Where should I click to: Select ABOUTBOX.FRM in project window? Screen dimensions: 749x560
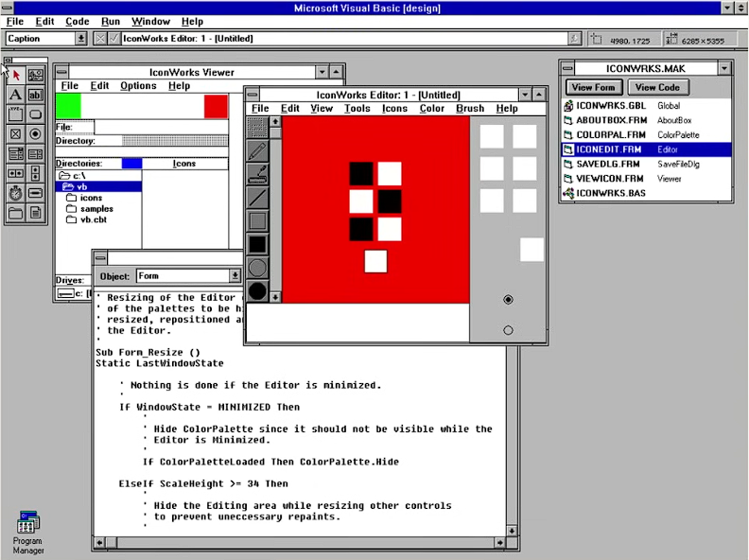(646, 120)
